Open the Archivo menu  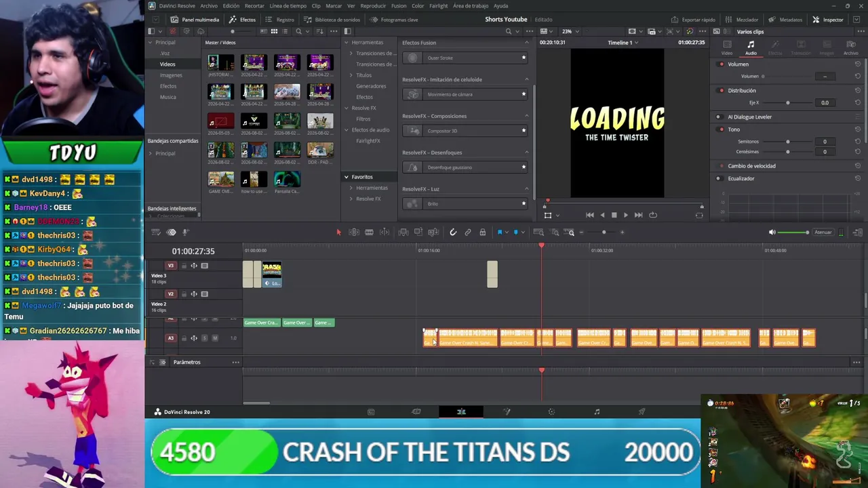pos(209,6)
